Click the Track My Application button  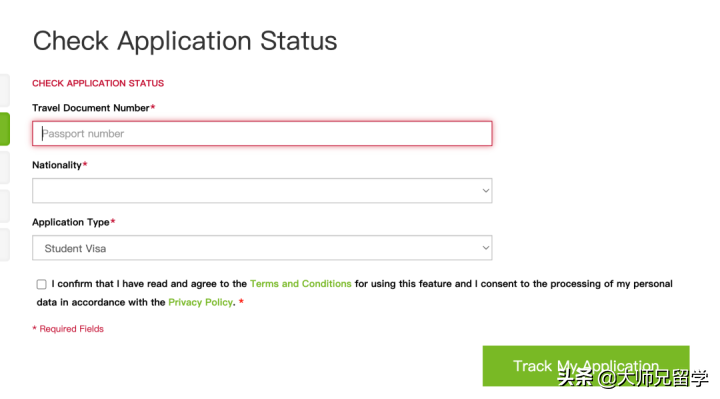click(x=586, y=366)
